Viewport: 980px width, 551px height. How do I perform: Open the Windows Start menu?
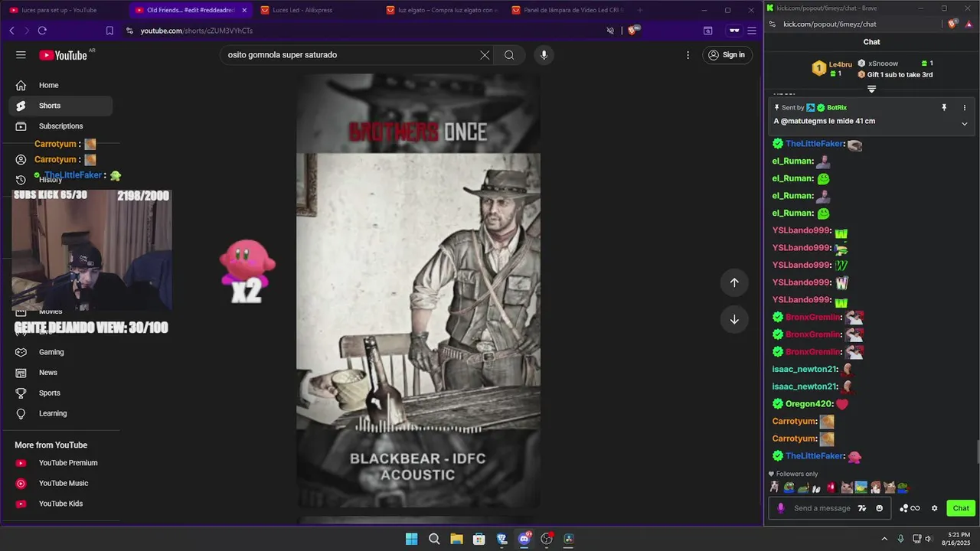[411, 539]
